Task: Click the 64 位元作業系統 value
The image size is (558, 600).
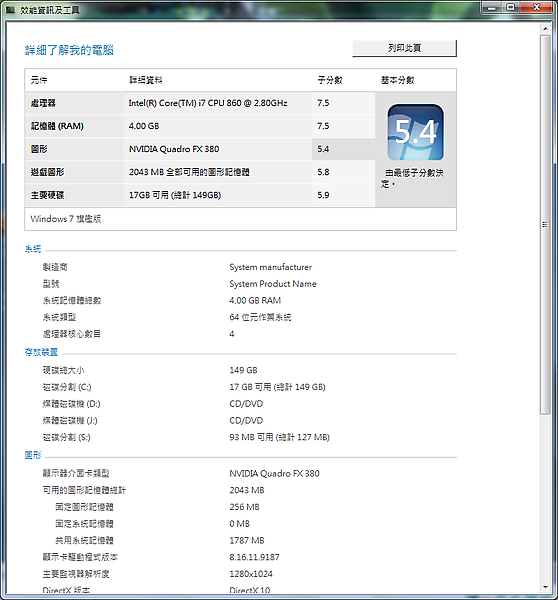Action: (260, 317)
